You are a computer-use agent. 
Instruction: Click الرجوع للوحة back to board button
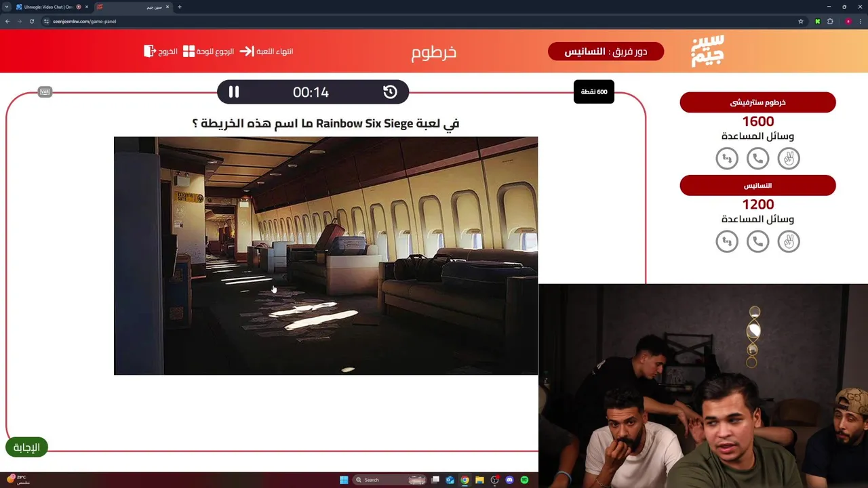(208, 52)
